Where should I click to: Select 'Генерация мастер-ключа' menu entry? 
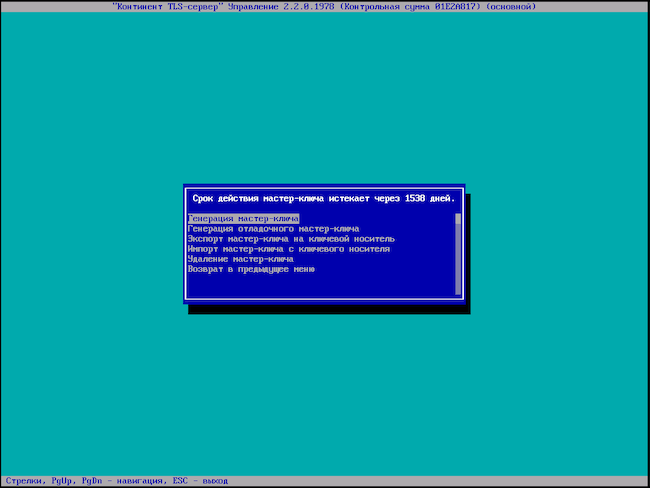243,219
